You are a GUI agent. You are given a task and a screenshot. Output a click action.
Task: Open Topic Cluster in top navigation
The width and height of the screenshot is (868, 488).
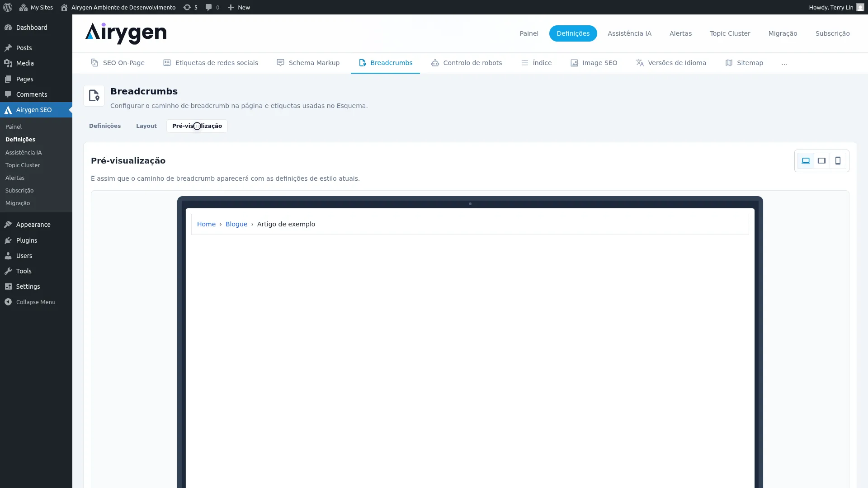(x=730, y=33)
